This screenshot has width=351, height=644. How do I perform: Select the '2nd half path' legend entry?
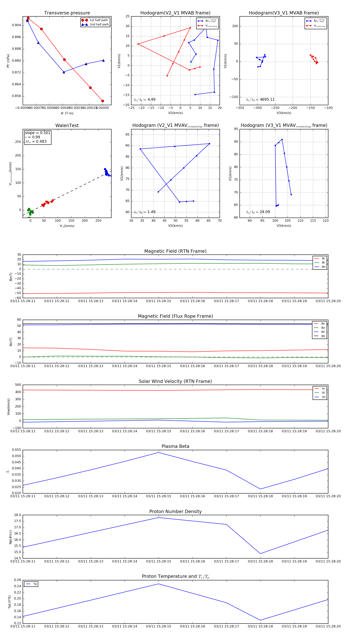pyautogui.click(x=95, y=25)
